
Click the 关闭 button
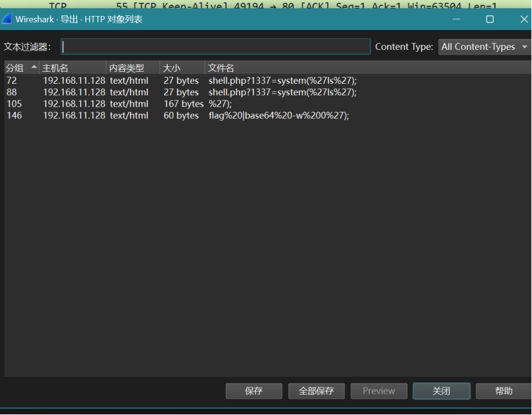click(441, 391)
